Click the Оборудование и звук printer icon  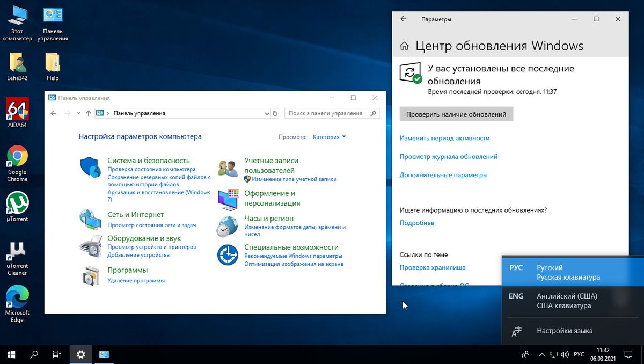point(91,245)
